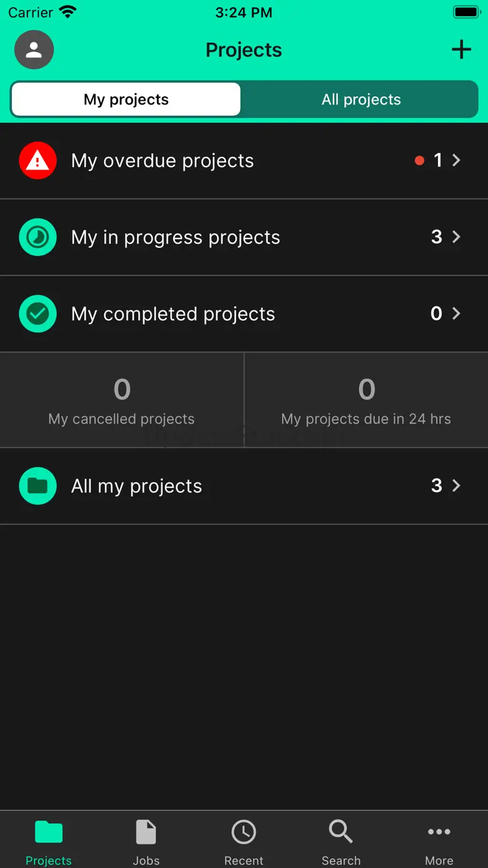Tap the red overdue warning triangle icon
Image resolution: width=488 pixels, height=868 pixels.
(x=38, y=161)
